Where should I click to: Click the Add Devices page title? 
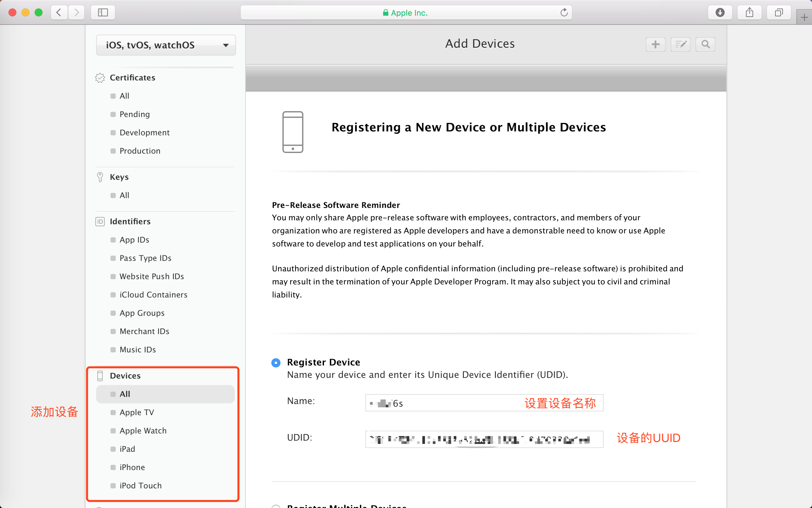(480, 44)
